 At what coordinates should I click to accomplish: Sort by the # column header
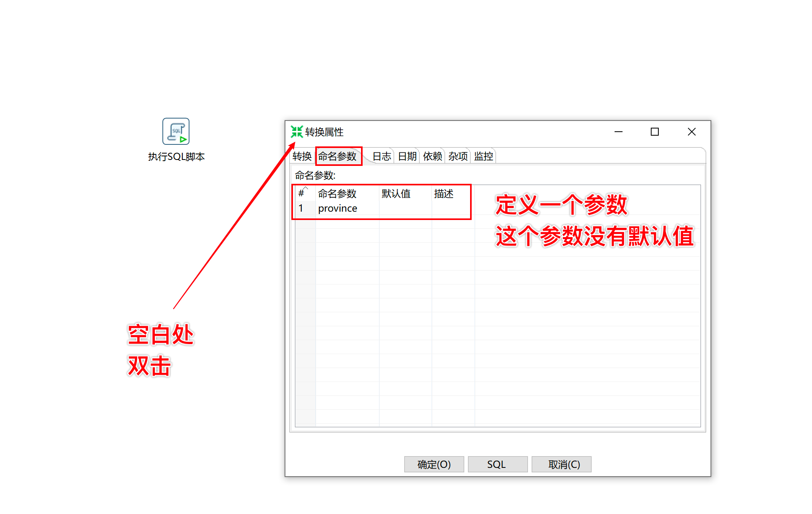tap(305, 193)
